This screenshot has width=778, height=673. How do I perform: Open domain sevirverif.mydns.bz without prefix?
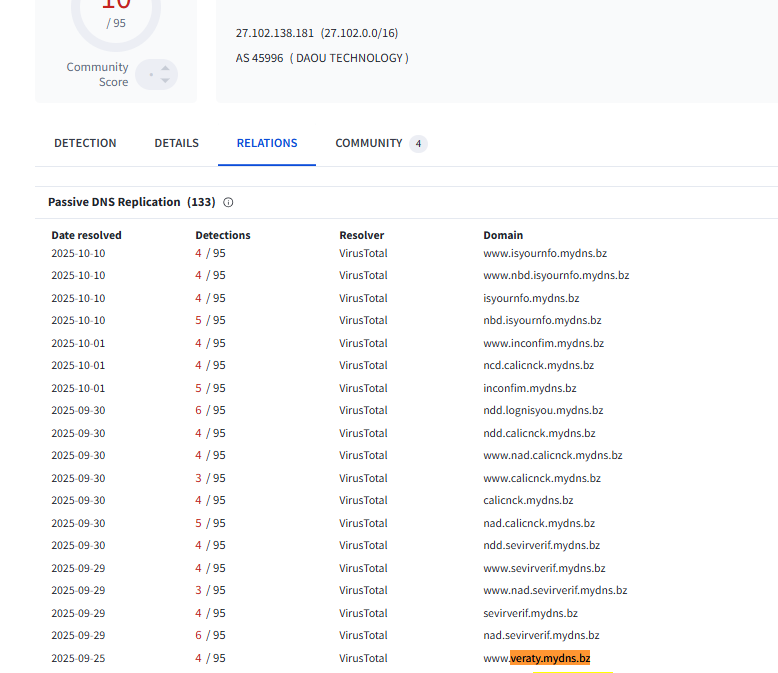click(x=530, y=613)
